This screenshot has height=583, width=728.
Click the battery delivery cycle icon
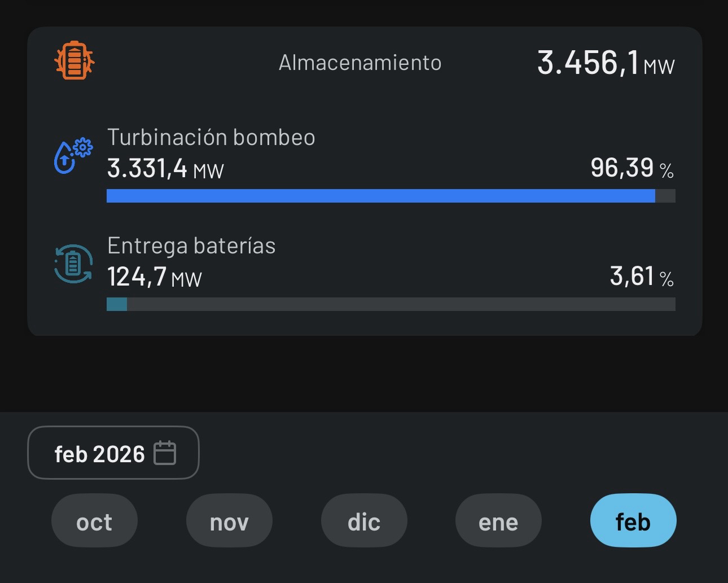(x=73, y=264)
